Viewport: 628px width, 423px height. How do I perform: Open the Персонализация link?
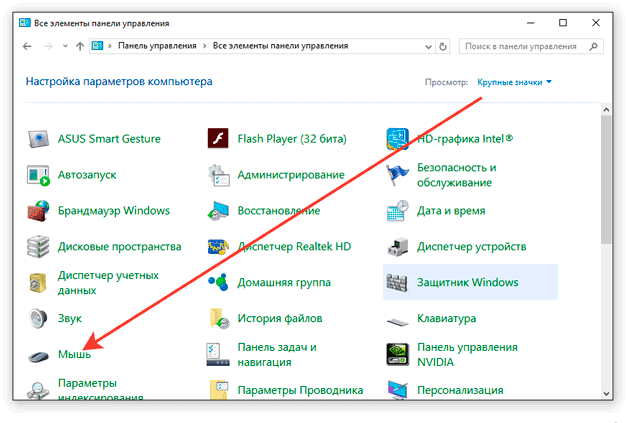460,390
